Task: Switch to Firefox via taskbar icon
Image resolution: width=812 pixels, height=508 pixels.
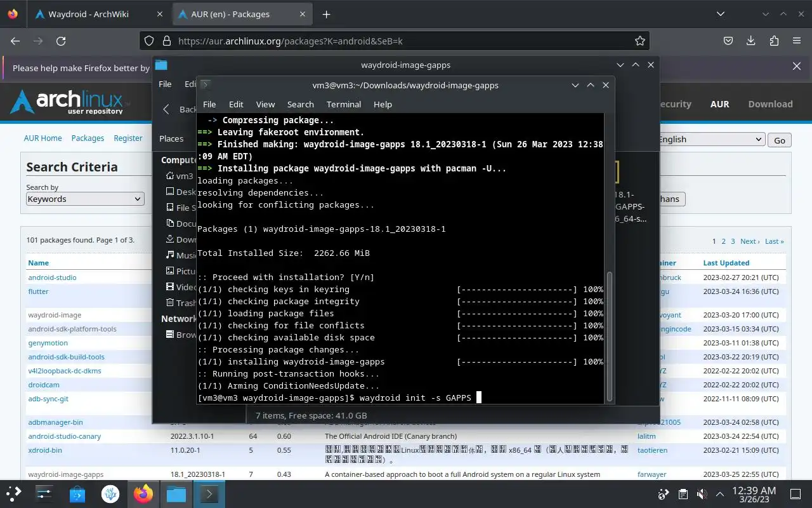Action: point(143,493)
